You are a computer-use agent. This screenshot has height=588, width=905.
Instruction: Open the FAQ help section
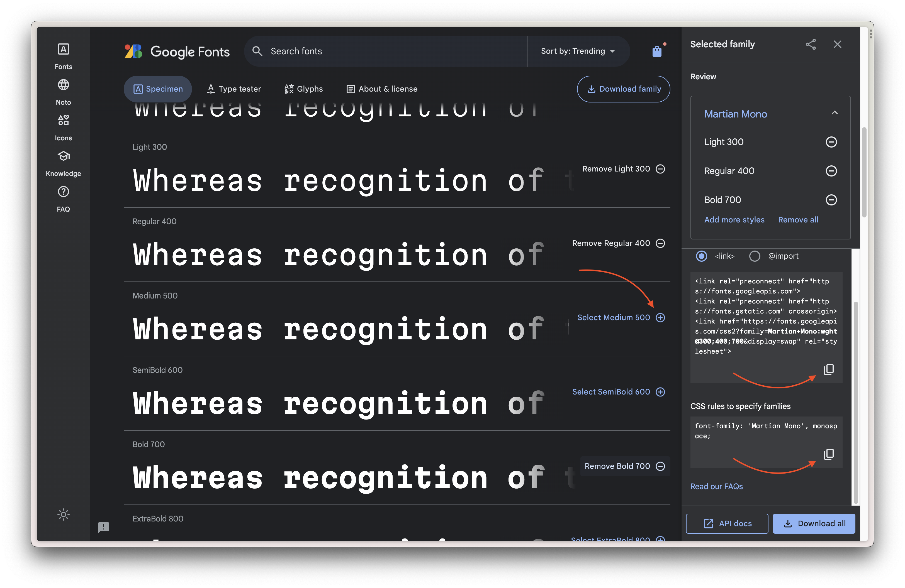coord(63,199)
